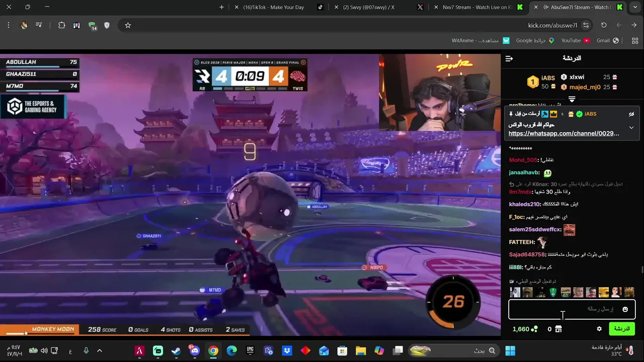Open the extensions puzzle icon
644x362 pixels.
click(61, 25)
